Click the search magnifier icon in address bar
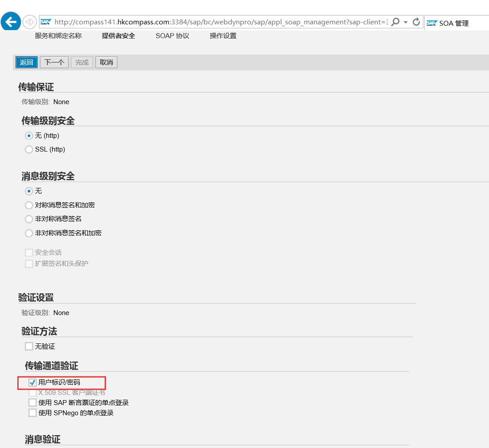Image resolution: width=489 pixels, height=448 pixels. click(395, 22)
